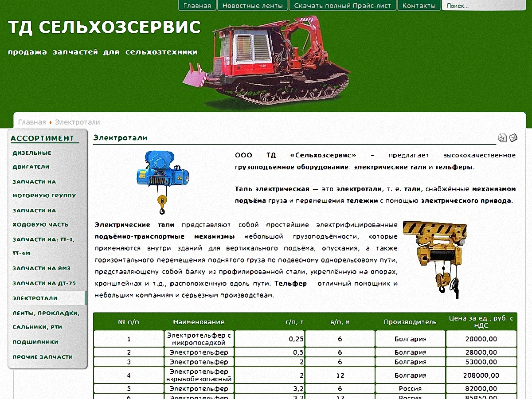Image resolution: width=532 pixels, height=399 pixels.
Task: Click Электротельфер с микропосадкой cell
Action: (199, 339)
